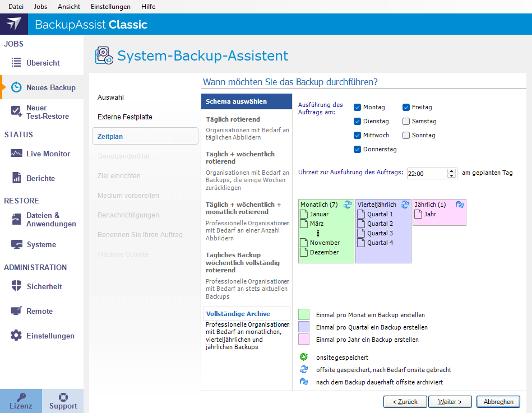Click the Systeme restore icon

point(16,244)
